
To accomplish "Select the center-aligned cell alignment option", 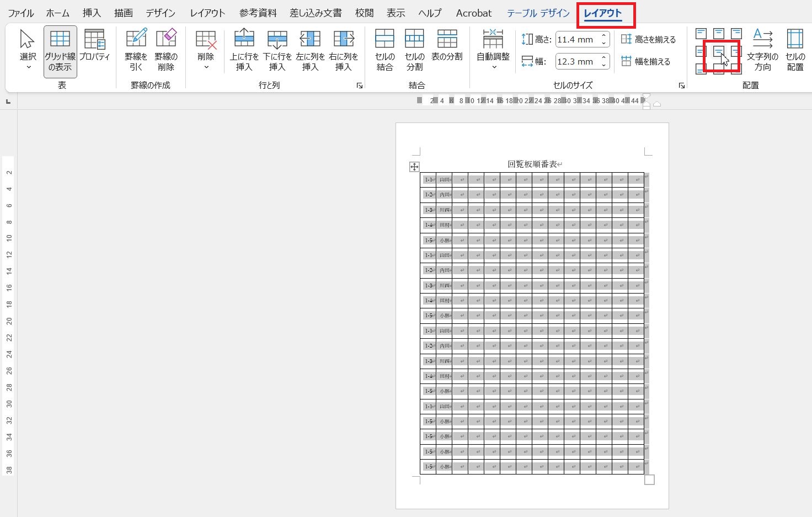I will coord(719,52).
